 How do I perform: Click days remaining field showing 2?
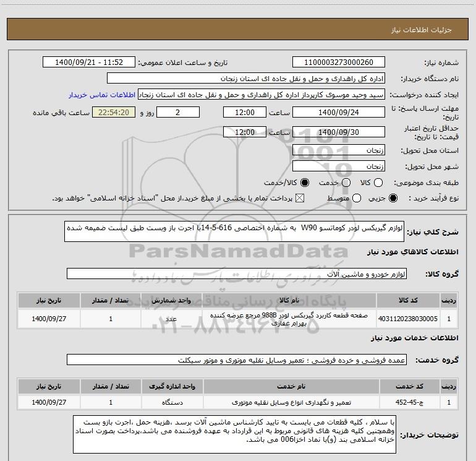[x=178, y=112]
